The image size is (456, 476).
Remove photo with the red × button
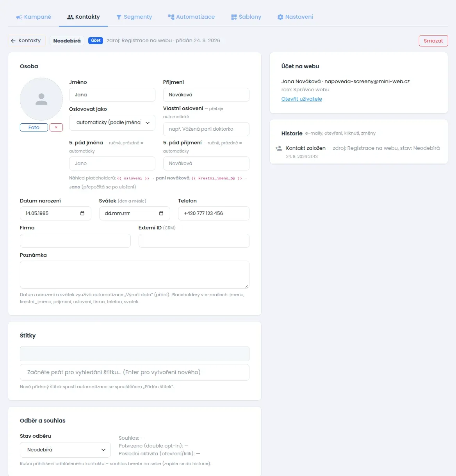click(56, 127)
